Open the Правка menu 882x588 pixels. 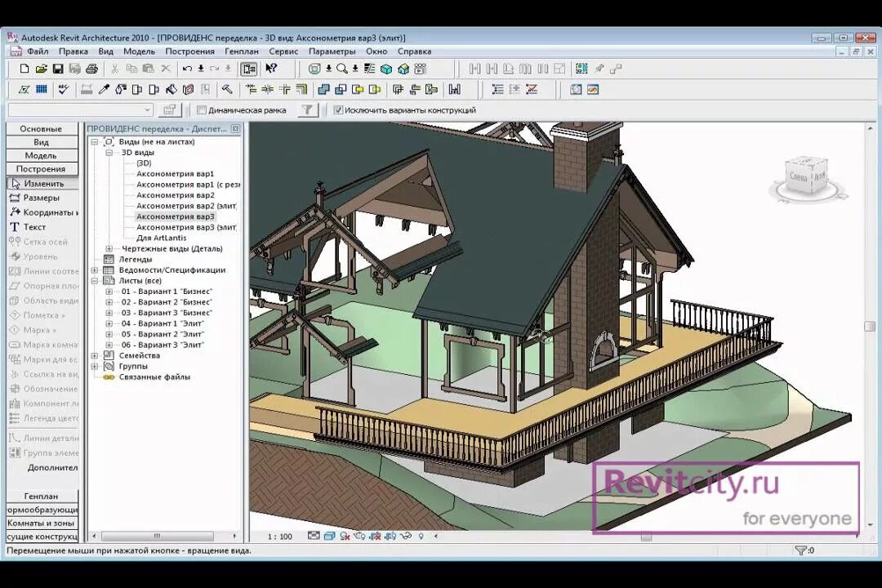tap(73, 51)
